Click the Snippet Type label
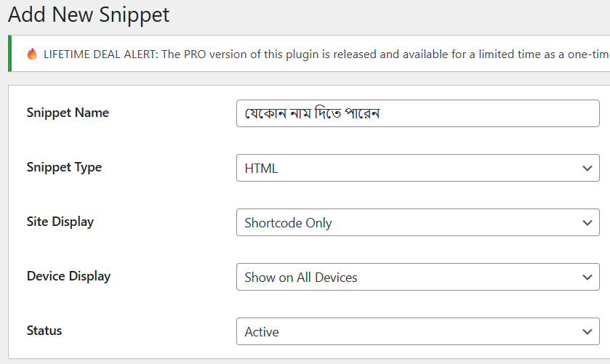 coord(64,167)
